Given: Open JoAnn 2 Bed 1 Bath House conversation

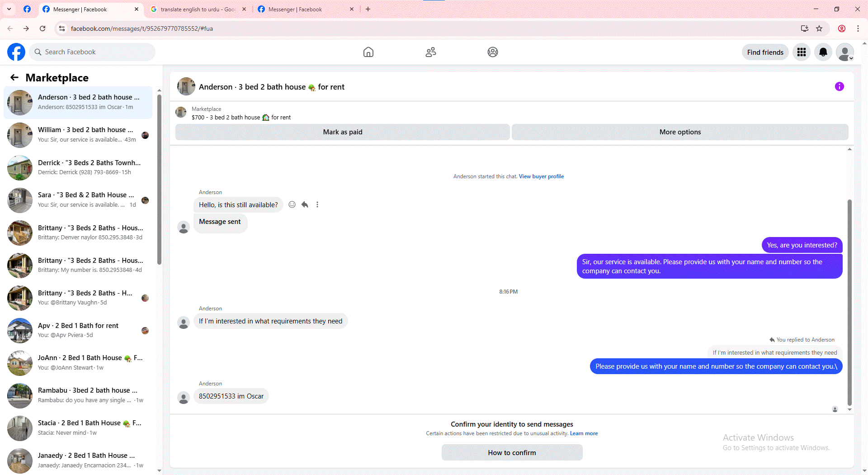Looking at the screenshot, I should (78, 363).
